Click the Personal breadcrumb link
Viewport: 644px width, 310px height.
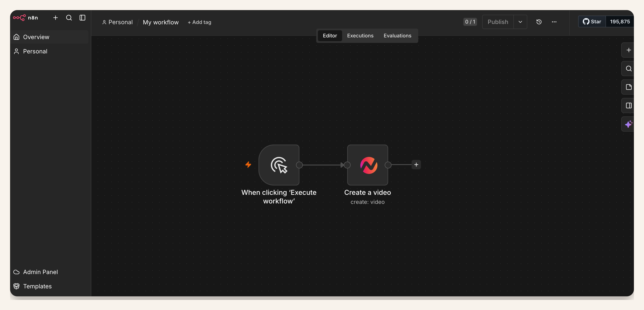click(x=118, y=22)
